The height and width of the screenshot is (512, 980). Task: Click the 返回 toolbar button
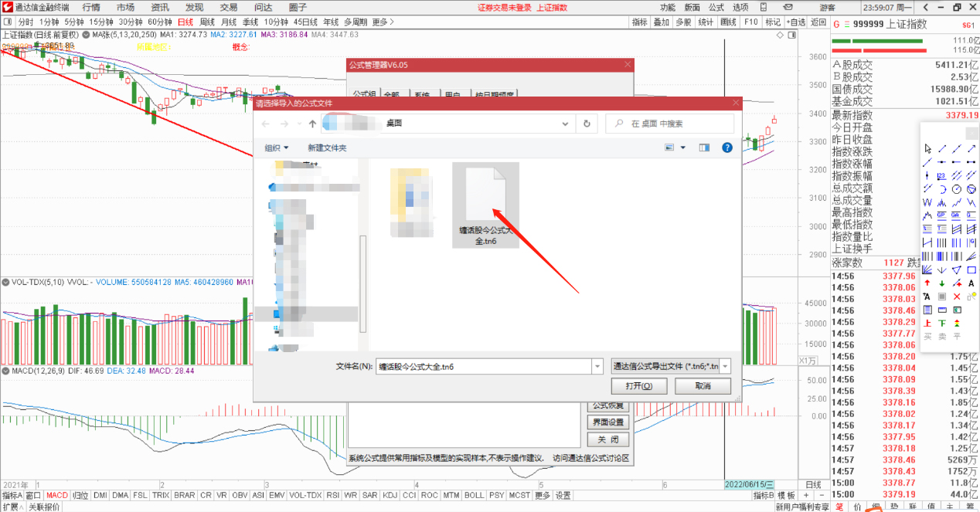pyautogui.click(x=818, y=22)
